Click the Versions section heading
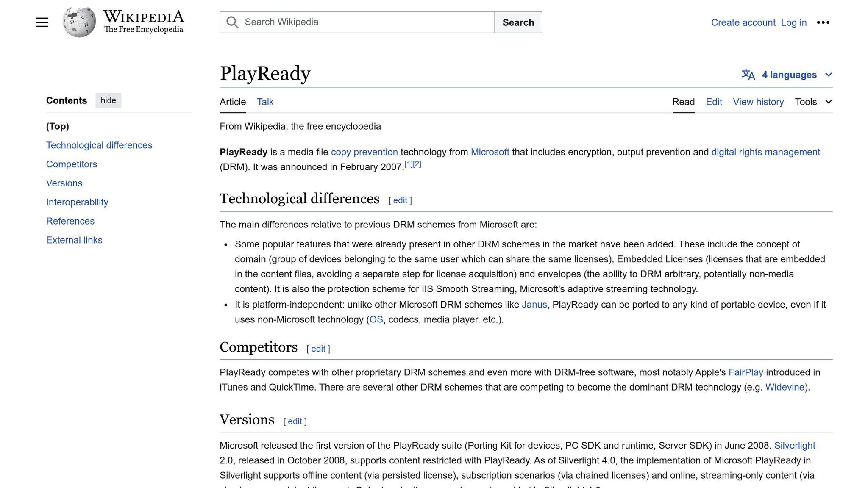The image size is (868, 488). pyautogui.click(x=247, y=419)
